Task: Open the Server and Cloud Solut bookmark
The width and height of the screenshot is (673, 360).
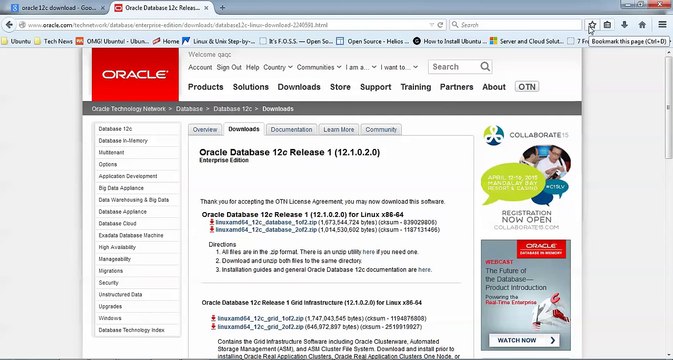Action: 527,41
